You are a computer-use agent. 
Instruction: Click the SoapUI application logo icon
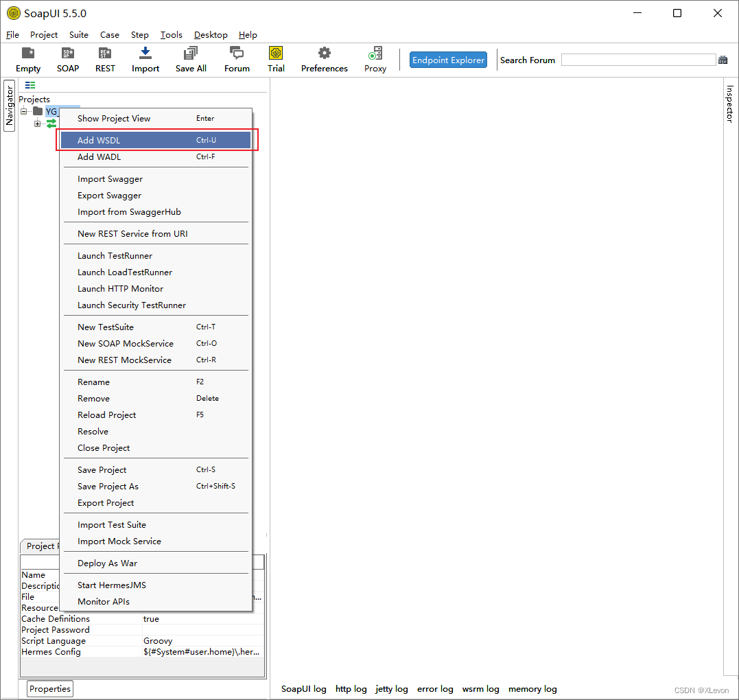pos(14,13)
